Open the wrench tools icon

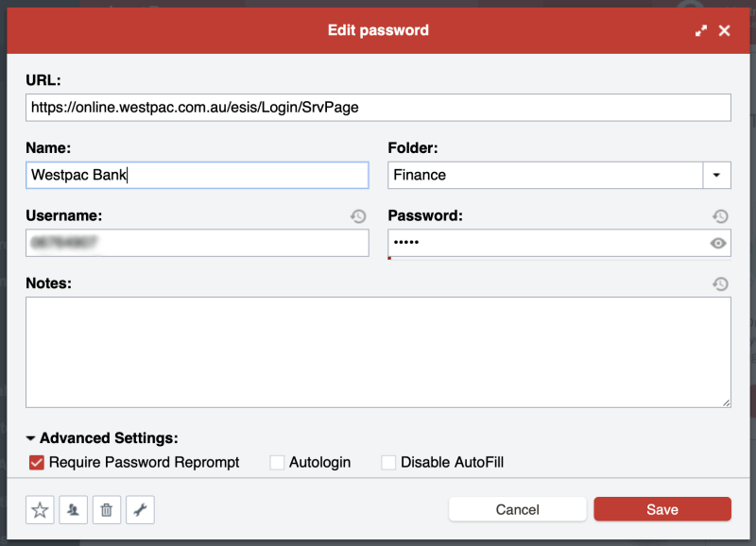click(x=140, y=509)
